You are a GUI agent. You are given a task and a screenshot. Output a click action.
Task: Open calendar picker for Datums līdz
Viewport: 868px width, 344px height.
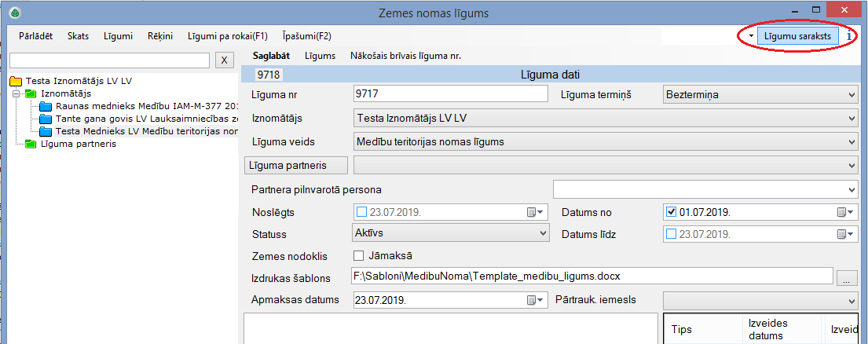pyautogui.click(x=844, y=234)
